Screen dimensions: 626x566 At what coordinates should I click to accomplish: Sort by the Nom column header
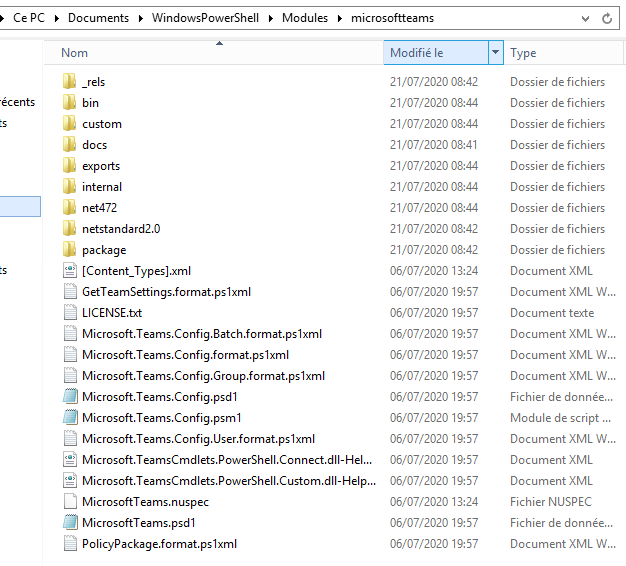(214, 52)
